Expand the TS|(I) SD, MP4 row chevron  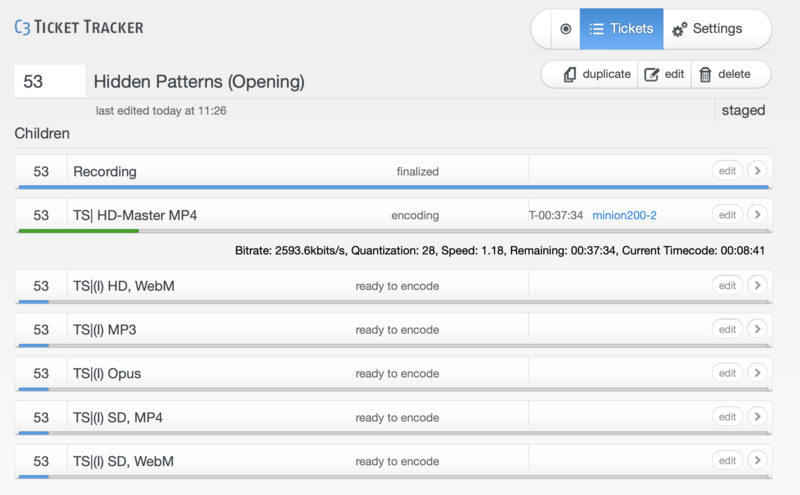pos(758,417)
